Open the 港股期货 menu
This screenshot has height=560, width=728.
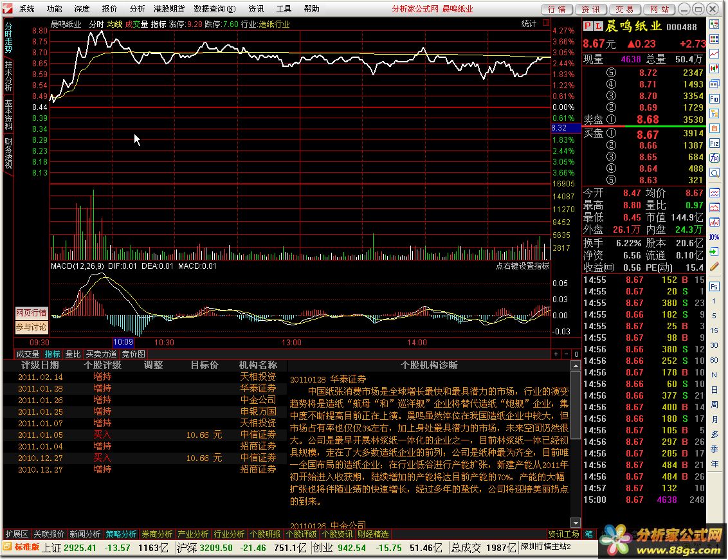pyautogui.click(x=169, y=9)
